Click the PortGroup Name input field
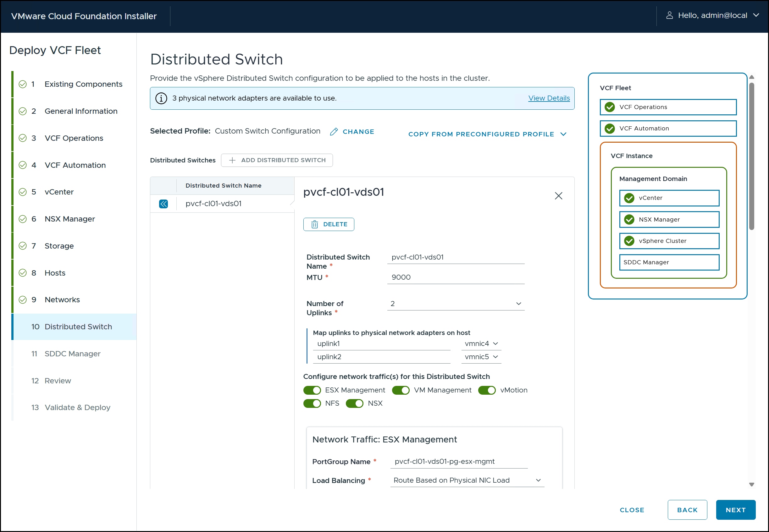The width and height of the screenshot is (769, 532). (459, 462)
